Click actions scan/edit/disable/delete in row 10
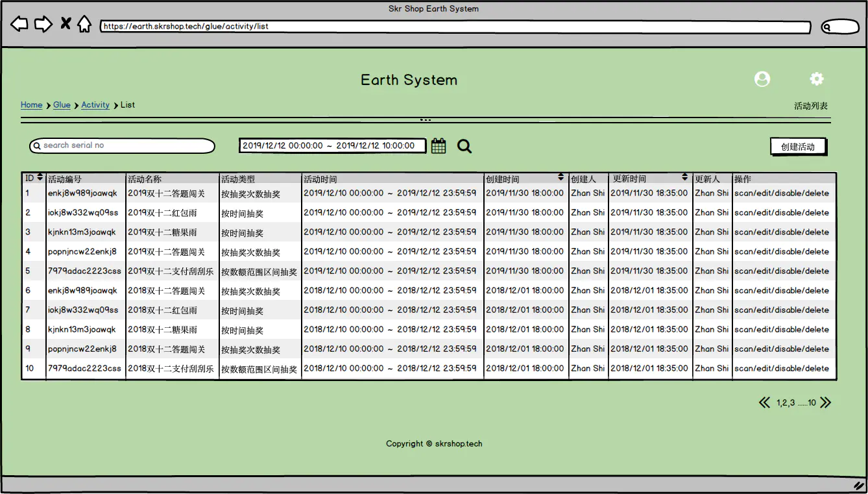 point(782,369)
